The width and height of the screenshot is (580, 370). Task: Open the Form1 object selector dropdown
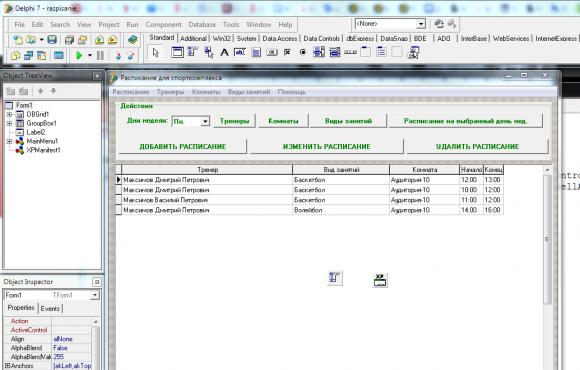pos(95,295)
